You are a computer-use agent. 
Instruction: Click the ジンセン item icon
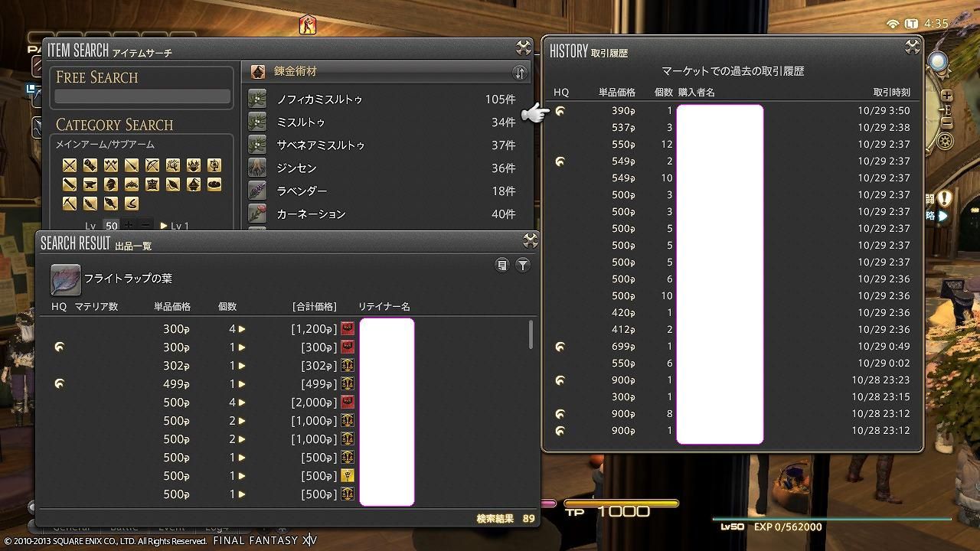tap(257, 168)
